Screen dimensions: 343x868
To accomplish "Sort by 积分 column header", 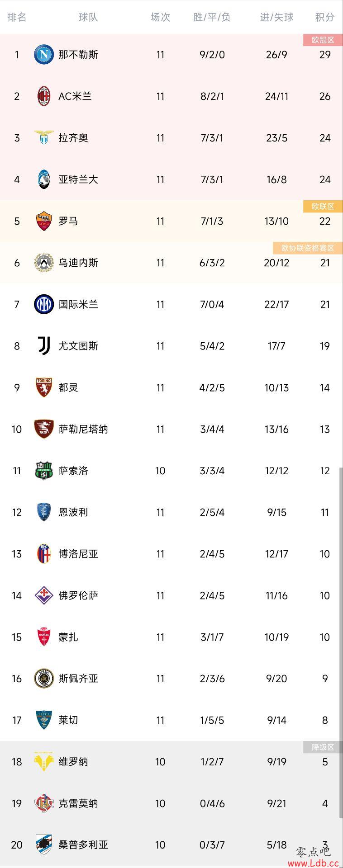I will tap(325, 17).
